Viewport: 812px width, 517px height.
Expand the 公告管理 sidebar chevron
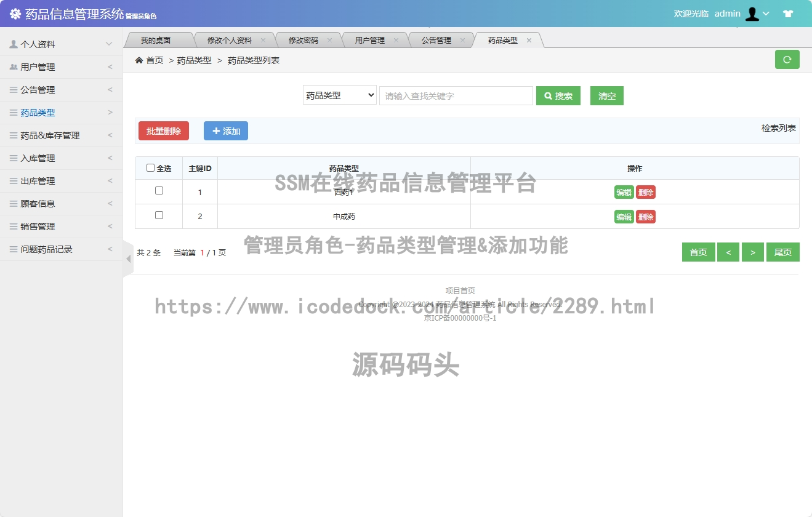pos(110,90)
